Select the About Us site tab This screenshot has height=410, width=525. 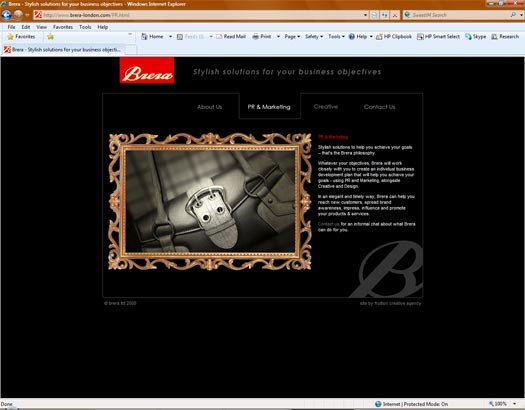[209, 107]
